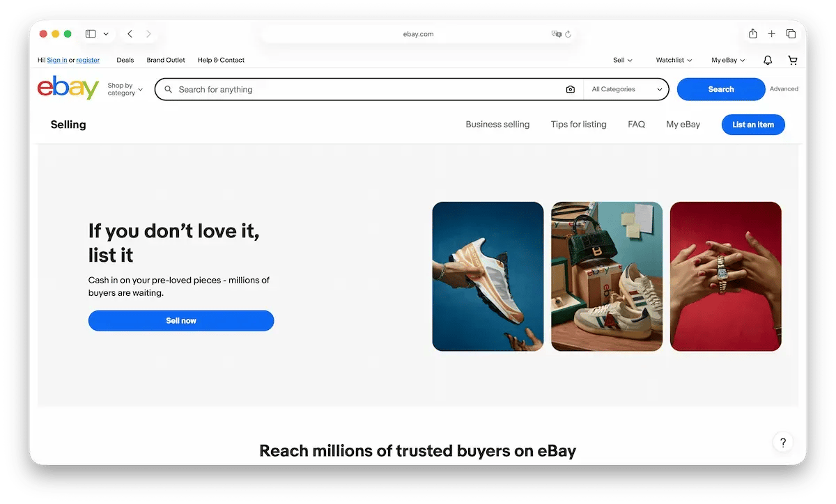Open the notifications bell icon
Screen dimensions: 836x504
click(768, 61)
